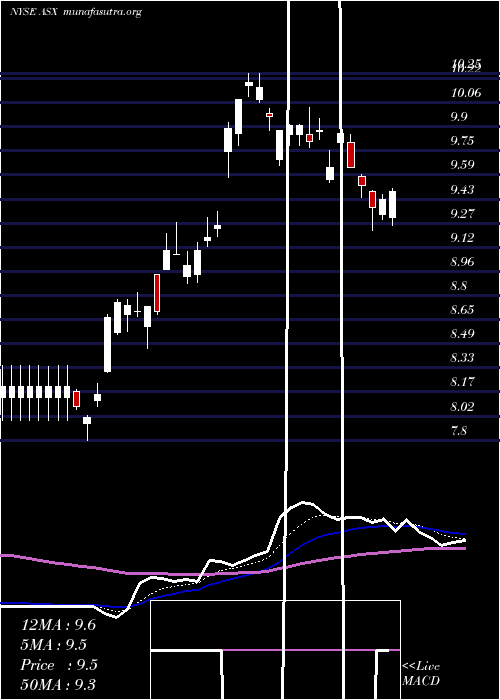Screen dimensions: 500x700
Task: Click the 8.65 price axis label
Action: pyautogui.click(x=462, y=310)
